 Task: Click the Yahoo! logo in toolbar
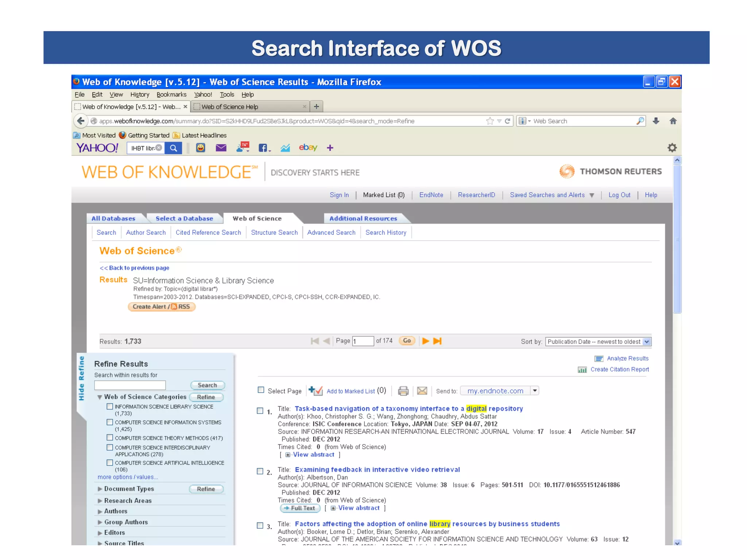97,148
